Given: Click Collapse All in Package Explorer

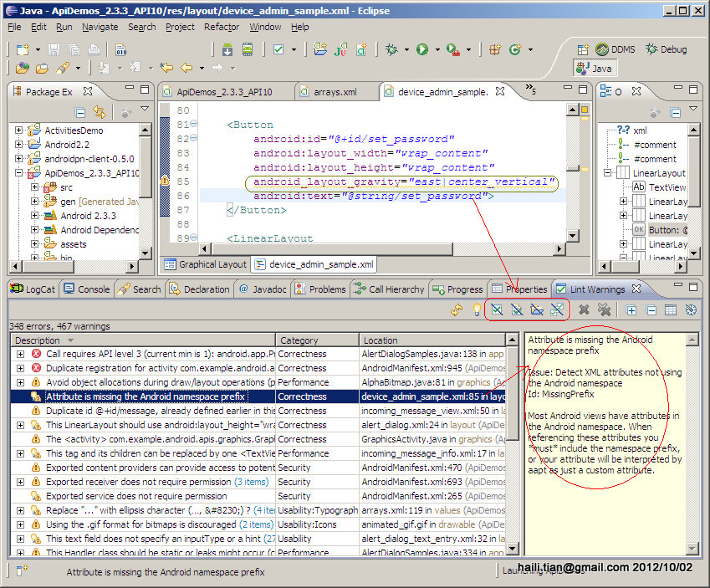Looking at the screenshot, I should (x=80, y=112).
